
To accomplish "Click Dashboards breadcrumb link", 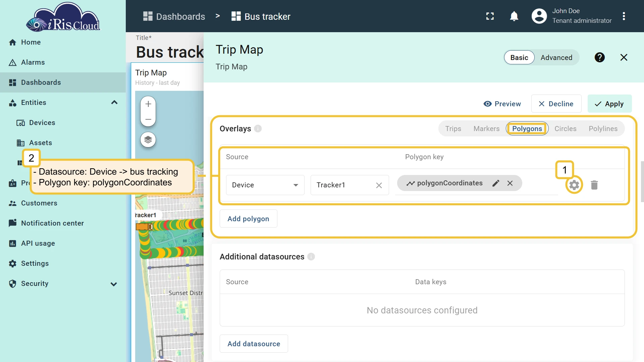I will 174,16.
